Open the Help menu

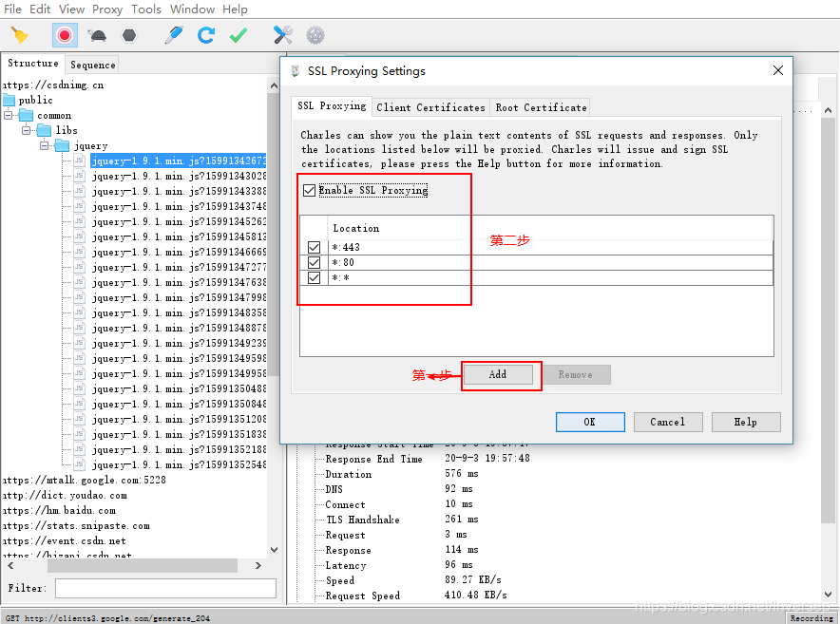(x=235, y=9)
